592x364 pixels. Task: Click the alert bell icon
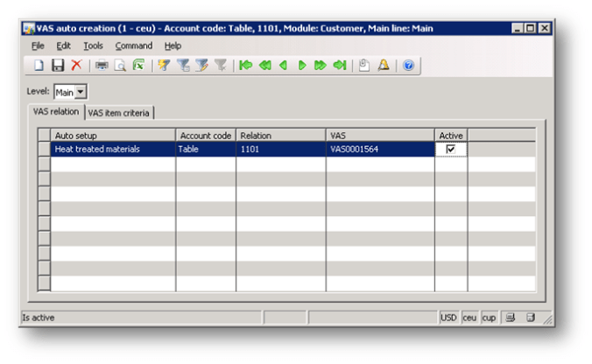(x=384, y=66)
